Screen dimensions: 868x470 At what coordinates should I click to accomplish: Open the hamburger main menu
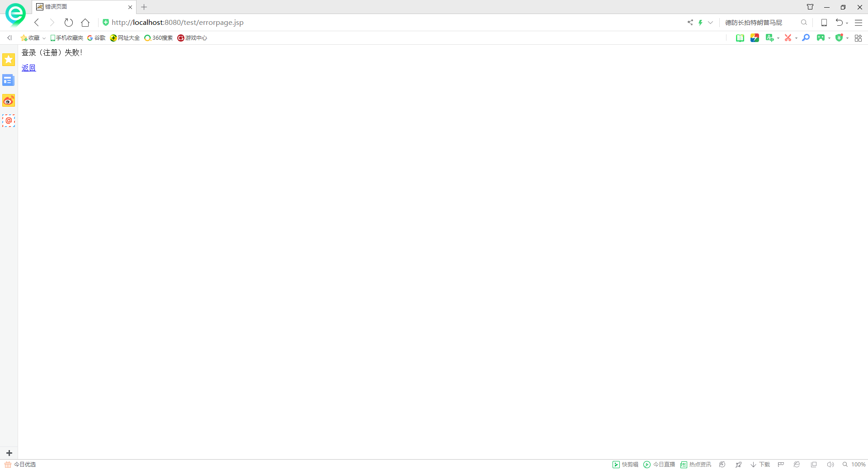pos(859,23)
